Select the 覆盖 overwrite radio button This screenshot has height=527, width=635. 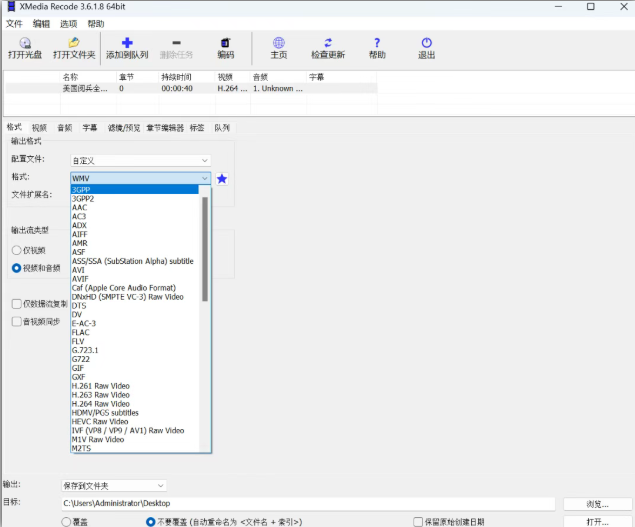(66, 521)
